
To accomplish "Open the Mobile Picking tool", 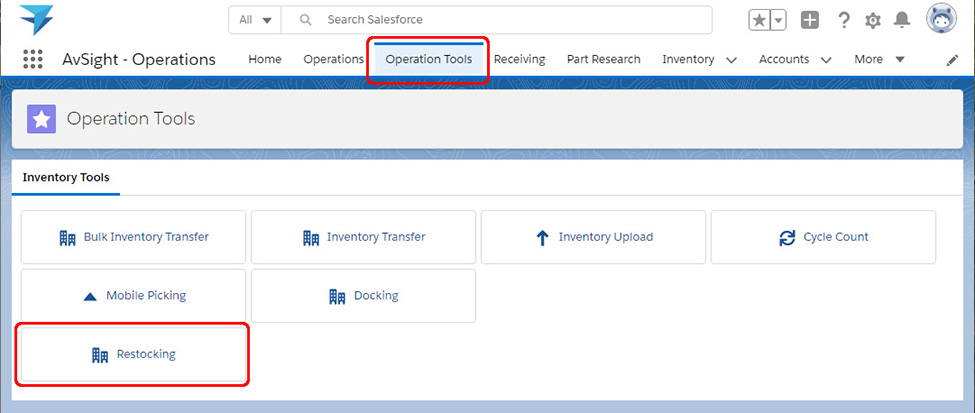I will [134, 295].
